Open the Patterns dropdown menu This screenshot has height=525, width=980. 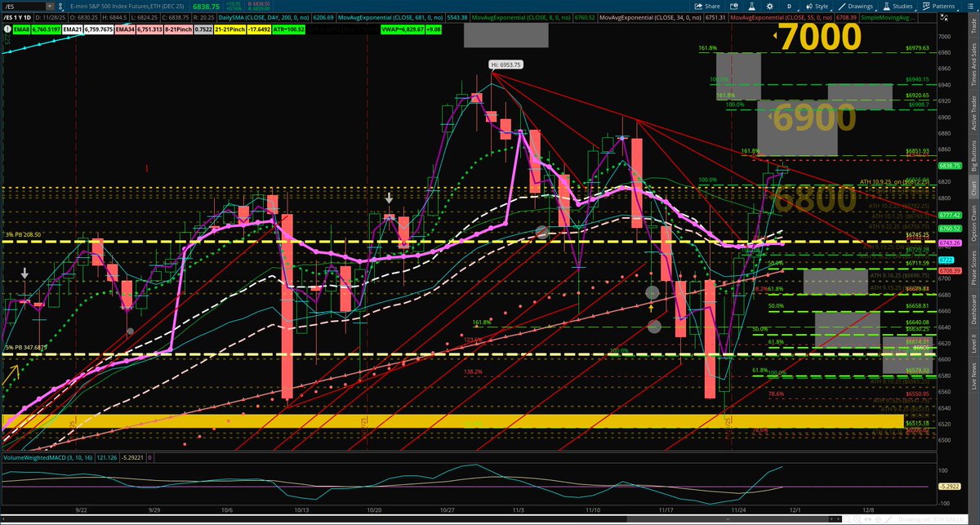pyautogui.click(x=938, y=6)
